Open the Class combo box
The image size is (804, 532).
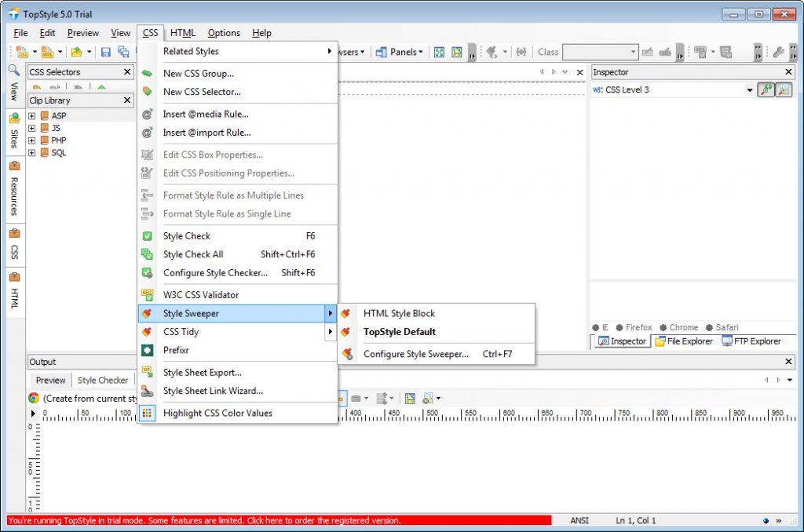600,52
